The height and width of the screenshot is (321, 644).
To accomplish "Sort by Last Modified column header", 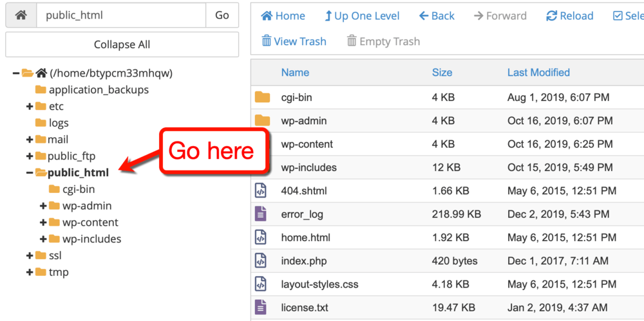I will coord(538,73).
